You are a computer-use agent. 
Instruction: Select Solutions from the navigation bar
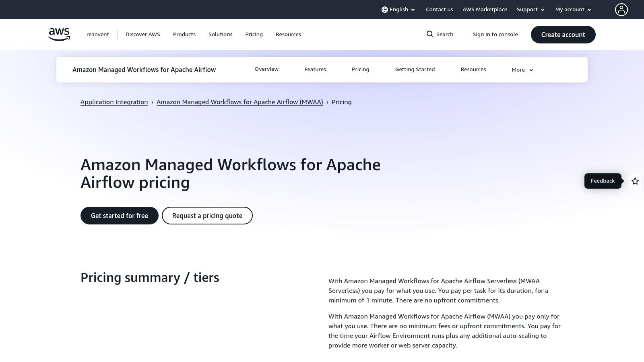click(220, 34)
